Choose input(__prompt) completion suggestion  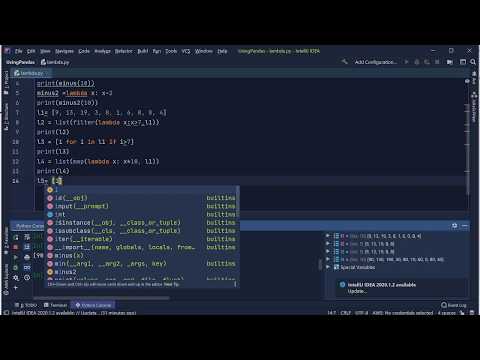pyautogui.click(x=142, y=206)
